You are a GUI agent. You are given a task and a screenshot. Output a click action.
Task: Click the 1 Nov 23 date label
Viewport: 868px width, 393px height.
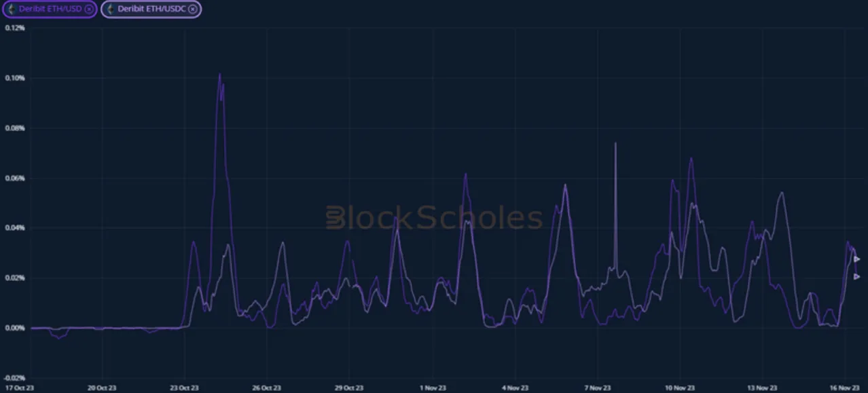click(431, 388)
